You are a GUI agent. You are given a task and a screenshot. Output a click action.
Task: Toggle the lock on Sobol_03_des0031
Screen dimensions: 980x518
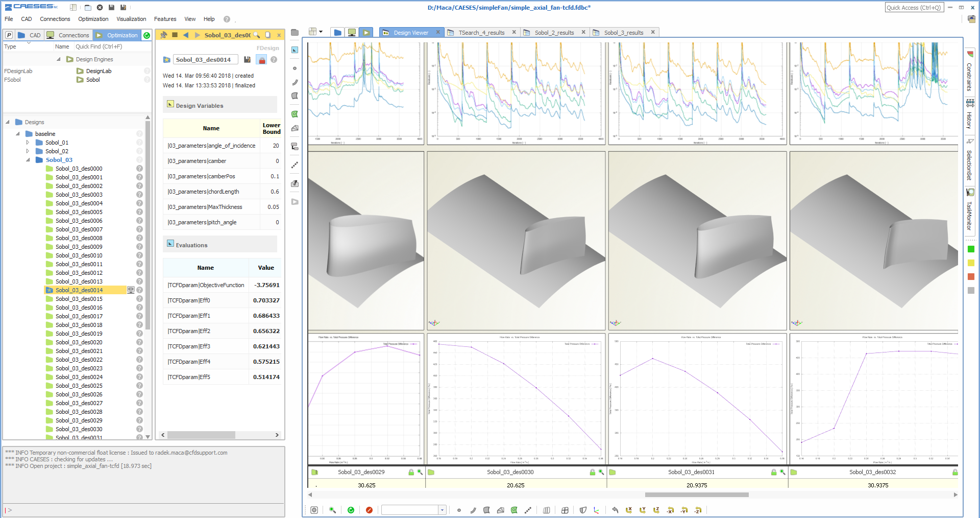click(774, 472)
